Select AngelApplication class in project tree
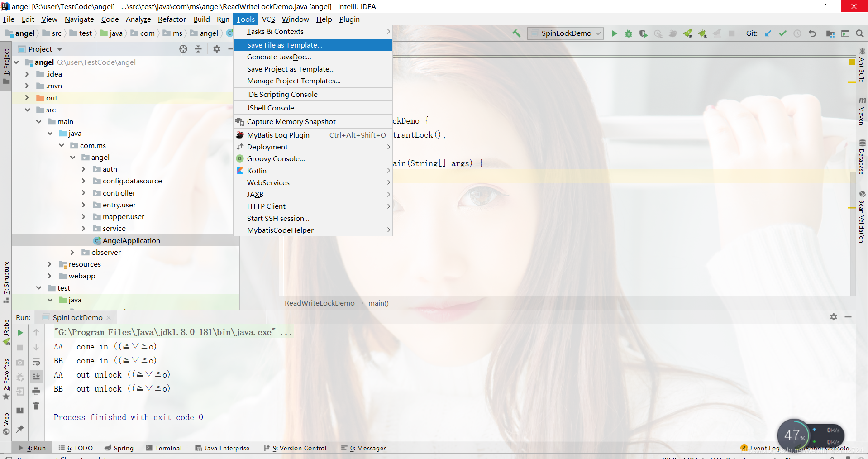The height and width of the screenshot is (459, 868). tap(131, 240)
